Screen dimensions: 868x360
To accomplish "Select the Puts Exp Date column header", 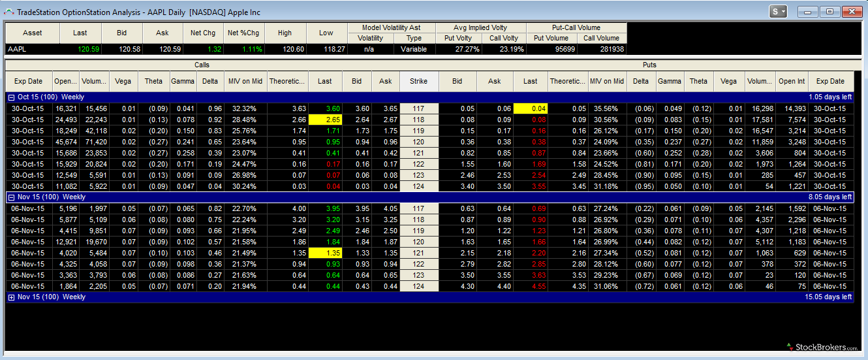I will [830, 81].
